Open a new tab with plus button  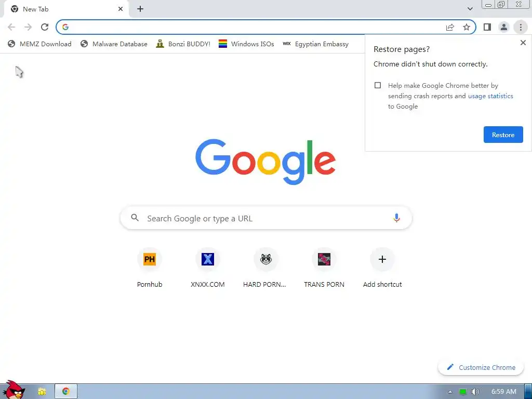140,9
